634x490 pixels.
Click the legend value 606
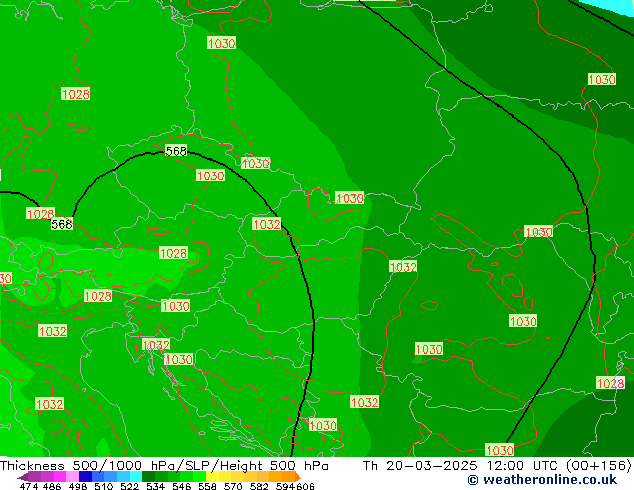pos(304,486)
